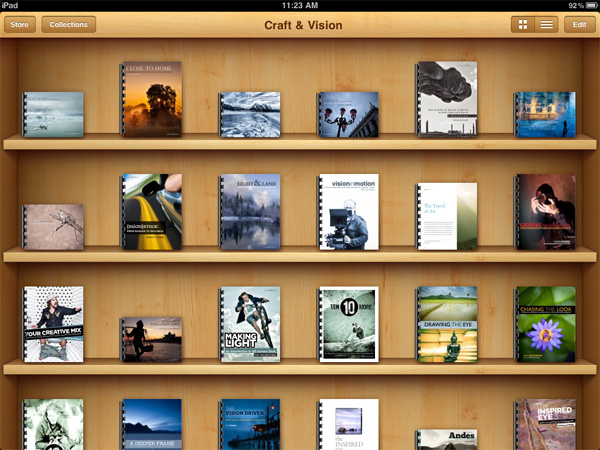Screen dimensions: 600x450
Task: Open the Andes book
Action: click(x=447, y=440)
